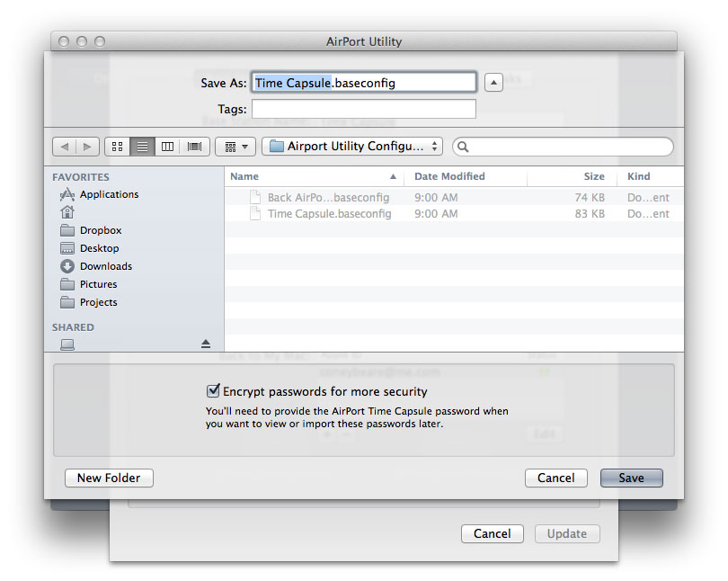Go forward using the right arrow navigation button
The image size is (728, 581).
[87, 147]
